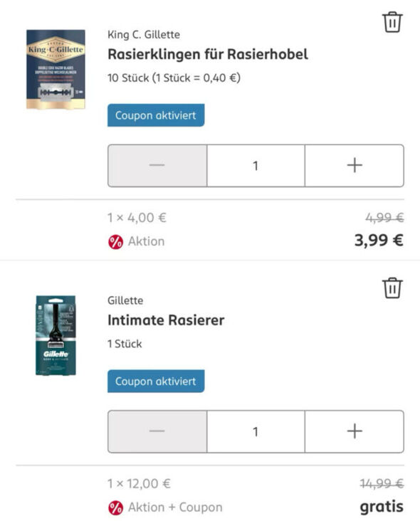Decrease Rasierklingen quantity with minus
The width and height of the screenshot is (420, 521).
[x=157, y=165]
